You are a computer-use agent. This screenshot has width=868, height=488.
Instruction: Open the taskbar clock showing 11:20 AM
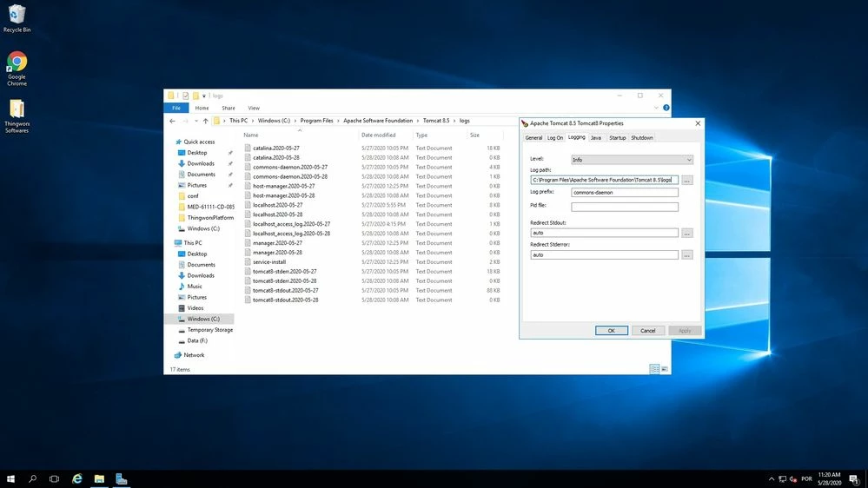[829, 478]
